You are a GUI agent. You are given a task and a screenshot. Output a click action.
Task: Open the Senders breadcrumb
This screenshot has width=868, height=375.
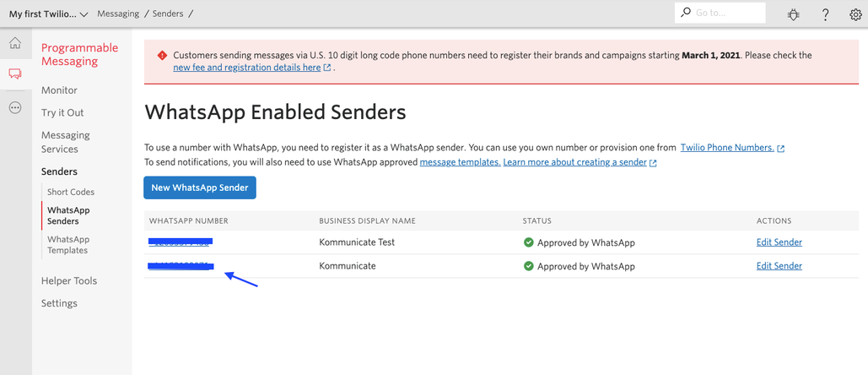[x=167, y=14]
